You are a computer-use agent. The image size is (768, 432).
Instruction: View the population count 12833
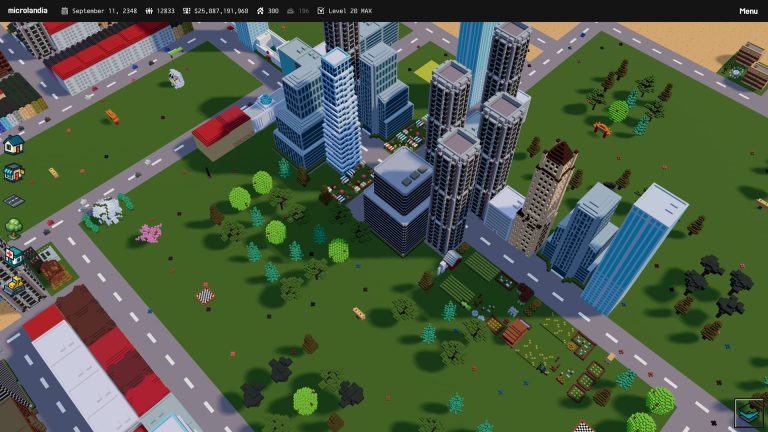click(x=160, y=11)
